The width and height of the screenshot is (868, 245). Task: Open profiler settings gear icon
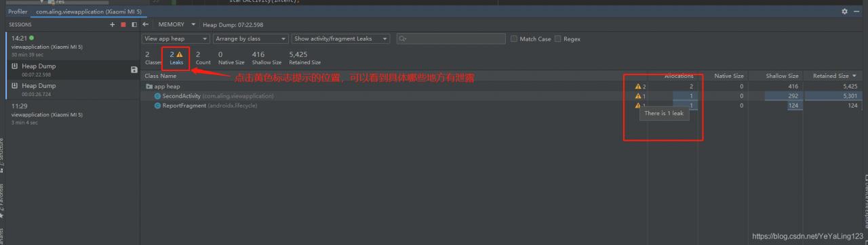[844, 12]
